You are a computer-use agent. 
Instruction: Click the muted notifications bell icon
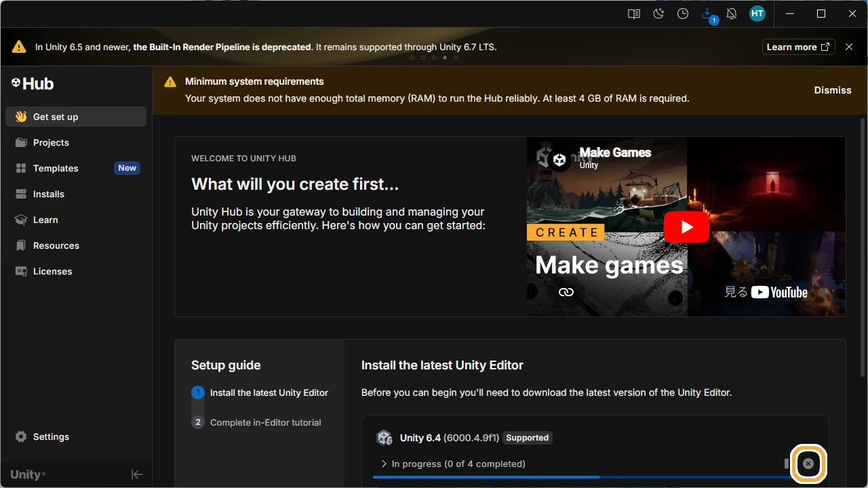(732, 14)
